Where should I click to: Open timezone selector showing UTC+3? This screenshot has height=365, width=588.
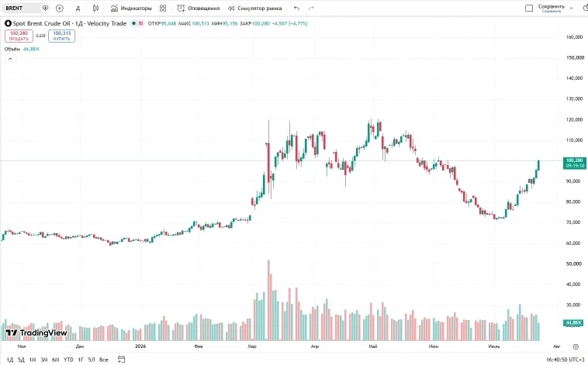coord(566,360)
